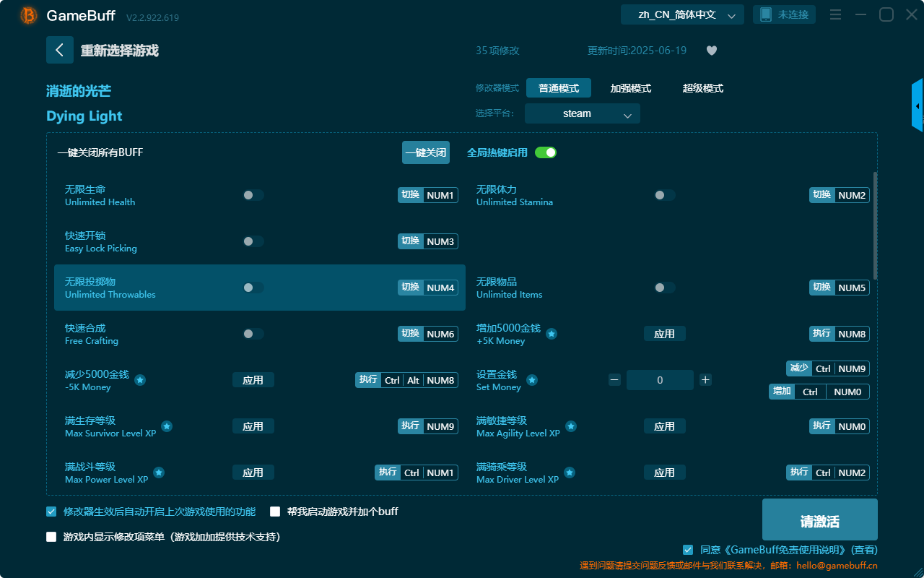The width and height of the screenshot is (924, 578).
Task: Click the GameBuff flame logo
Action: point(27,14)
